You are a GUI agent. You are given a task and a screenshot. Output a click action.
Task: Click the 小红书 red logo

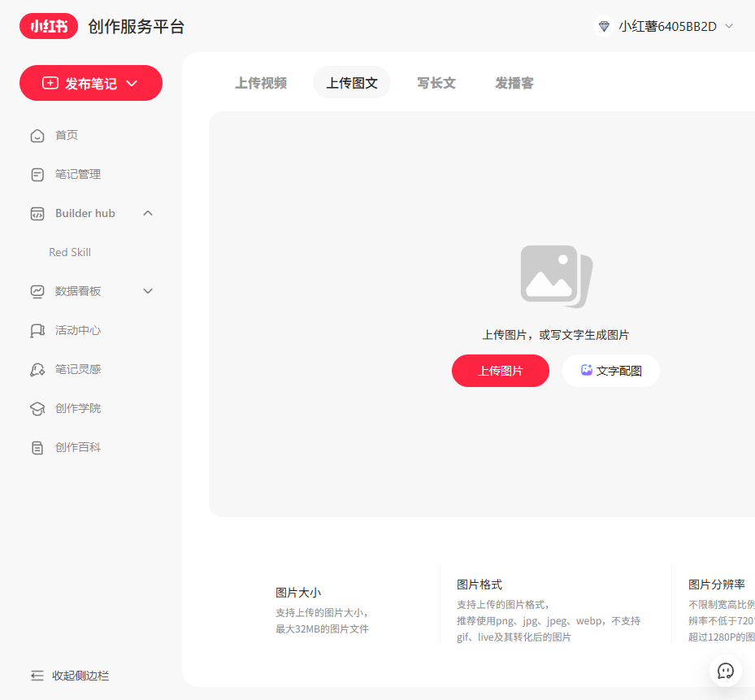coord(49,26)
